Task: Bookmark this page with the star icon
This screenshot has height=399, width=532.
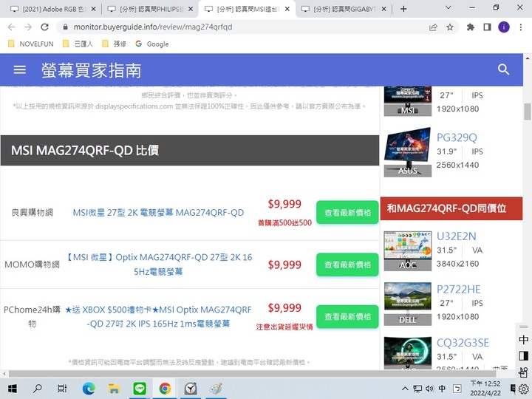Action: pyautogui.click(x=450, y=27)
